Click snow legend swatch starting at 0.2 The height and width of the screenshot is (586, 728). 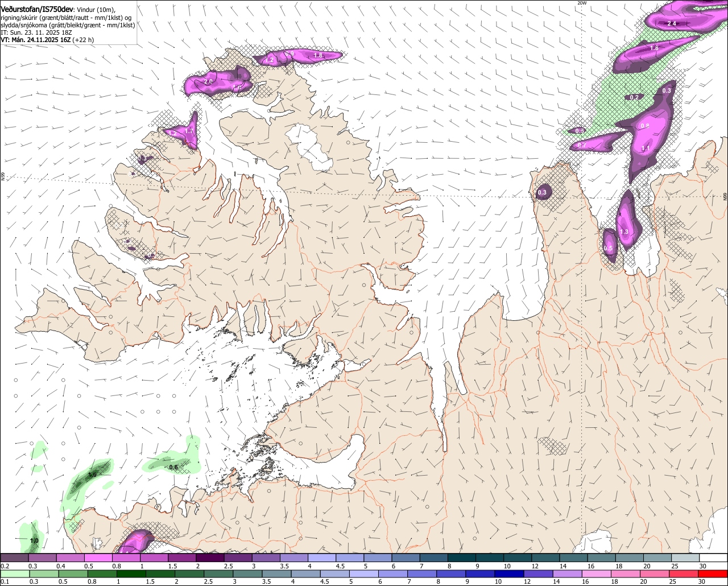pyautogui.click(x=14, y=558)
